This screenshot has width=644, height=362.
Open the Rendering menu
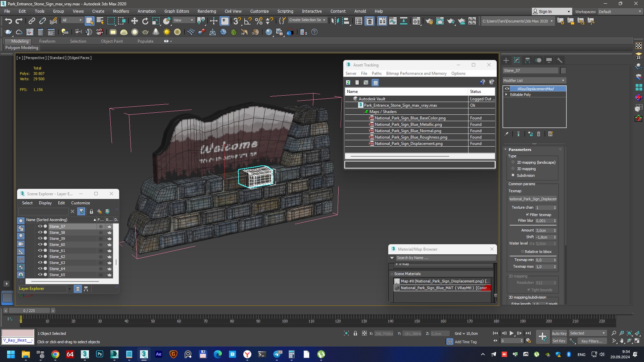(x=207, y=11)
